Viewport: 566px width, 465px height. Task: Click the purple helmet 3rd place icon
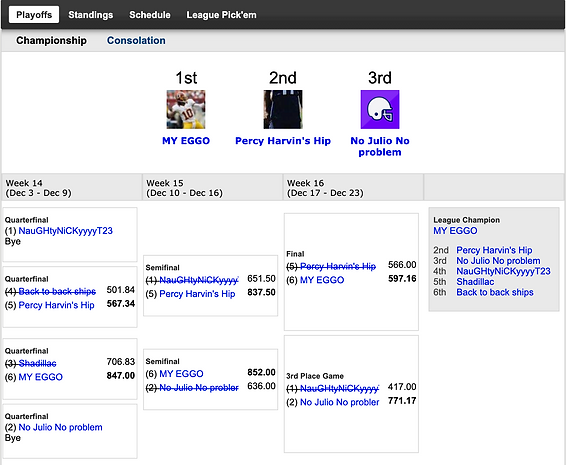point(380,109)
